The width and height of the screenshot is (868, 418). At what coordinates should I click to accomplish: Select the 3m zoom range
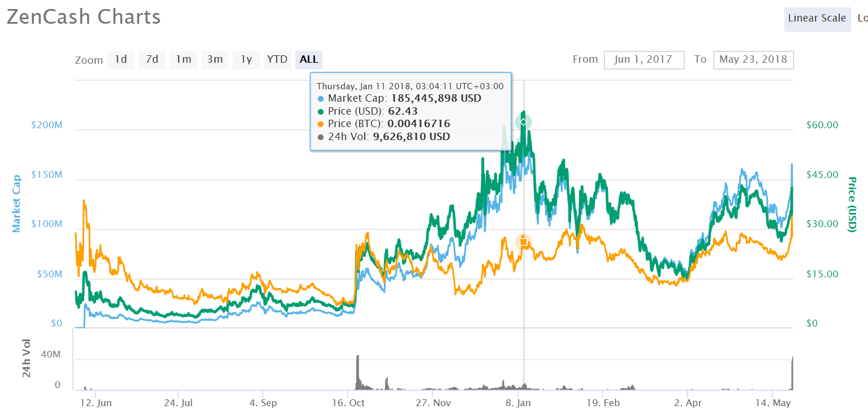(215, 59)
